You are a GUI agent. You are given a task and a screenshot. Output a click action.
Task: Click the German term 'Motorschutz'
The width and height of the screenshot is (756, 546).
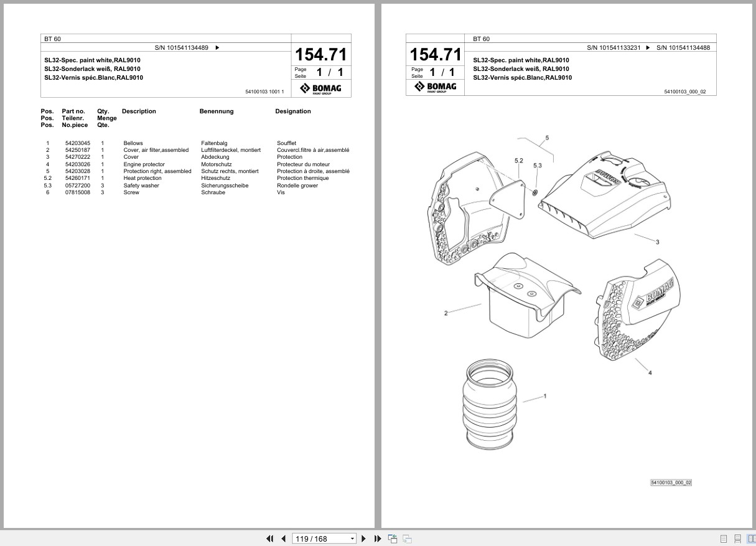tap(217, 164)
